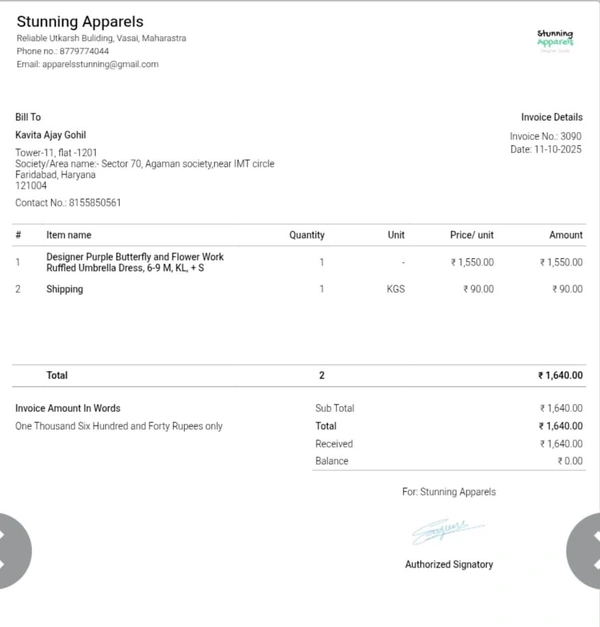Click the next image arrow button

(x=586, y=550)
